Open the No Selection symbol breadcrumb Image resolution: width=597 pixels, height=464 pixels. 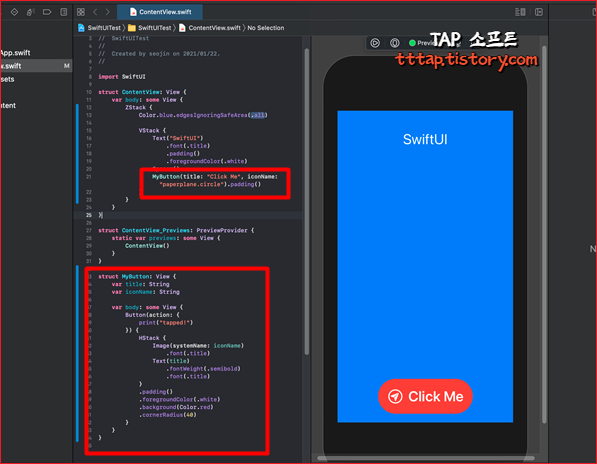266,28
